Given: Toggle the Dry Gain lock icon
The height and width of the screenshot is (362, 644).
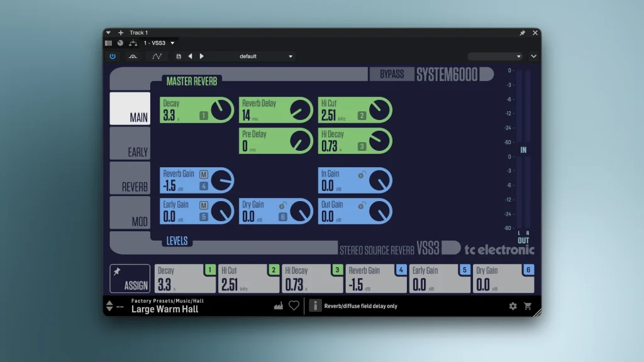Looking at the screenshot, I should 282,206.
